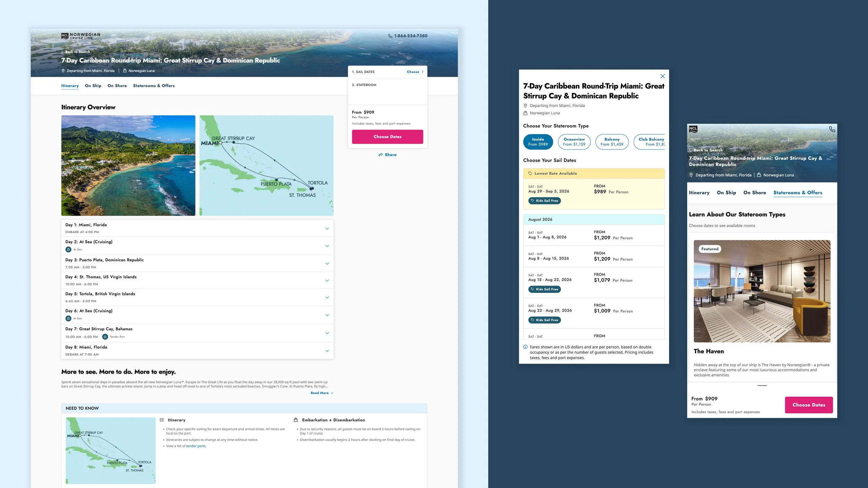Click the Share arrow icon
Viewport: 868px width, 488px height.
click(381, 155)
